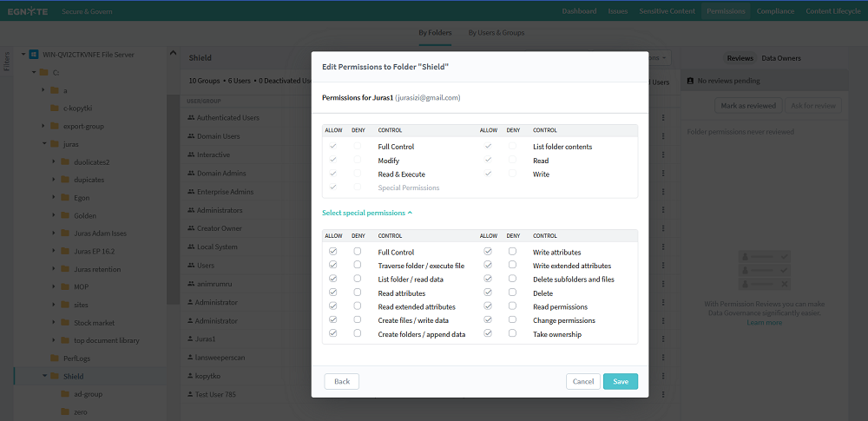The height and width of the screenshot is (421, 868).
Task: Expand the duolicates2 folder
Action: click(x=54, y=161)
